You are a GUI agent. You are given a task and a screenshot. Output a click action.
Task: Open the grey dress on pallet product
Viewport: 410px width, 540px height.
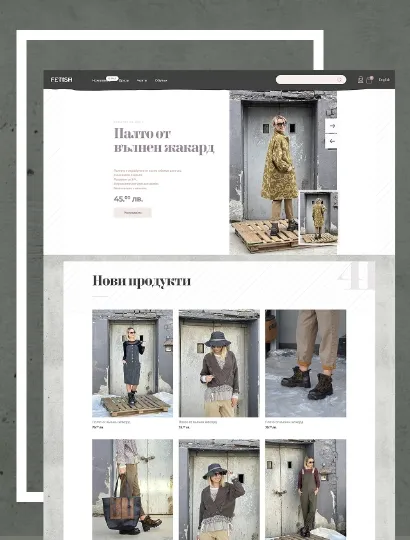(133, 363)
